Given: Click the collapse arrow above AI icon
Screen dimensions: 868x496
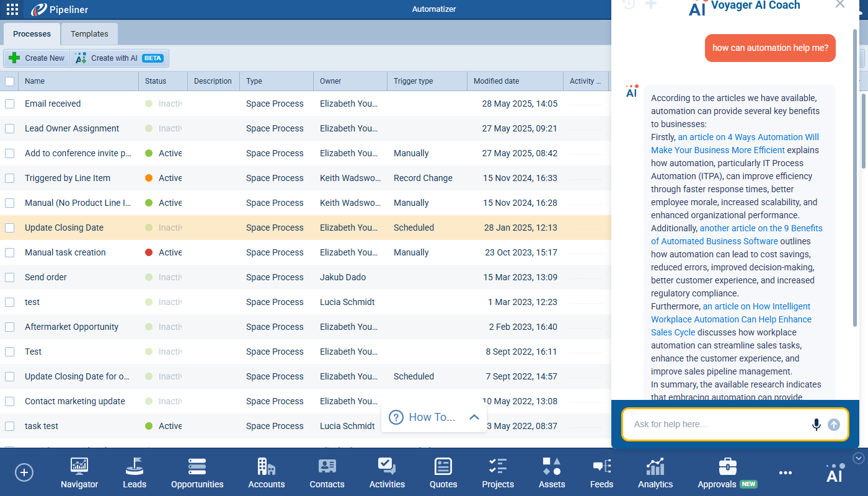Looking at the screenshot, I should pos(859,458).
